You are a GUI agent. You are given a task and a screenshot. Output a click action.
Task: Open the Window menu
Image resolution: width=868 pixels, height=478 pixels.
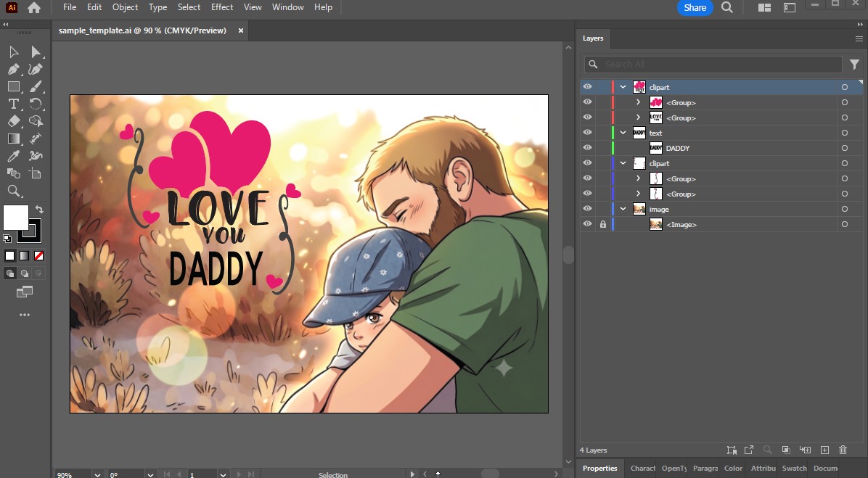288,7
